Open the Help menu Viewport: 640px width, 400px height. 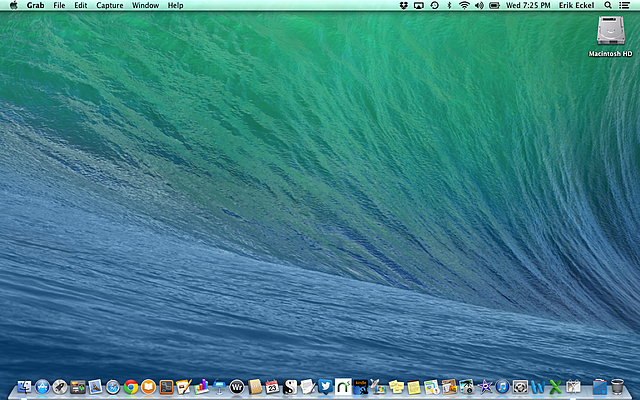point(176,5)
